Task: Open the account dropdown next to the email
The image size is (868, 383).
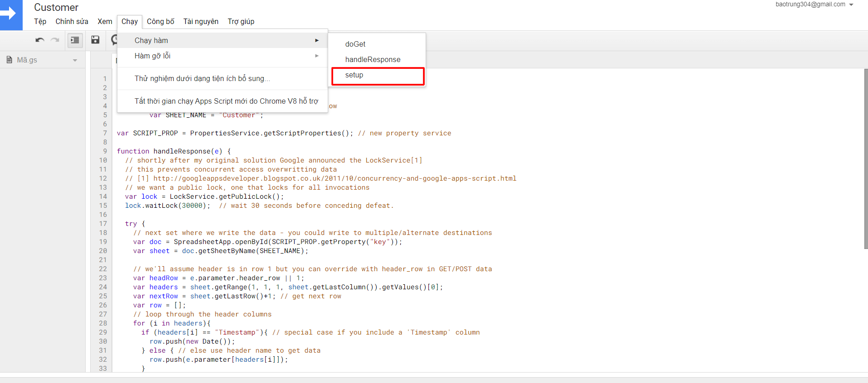Action: point(851,5)
